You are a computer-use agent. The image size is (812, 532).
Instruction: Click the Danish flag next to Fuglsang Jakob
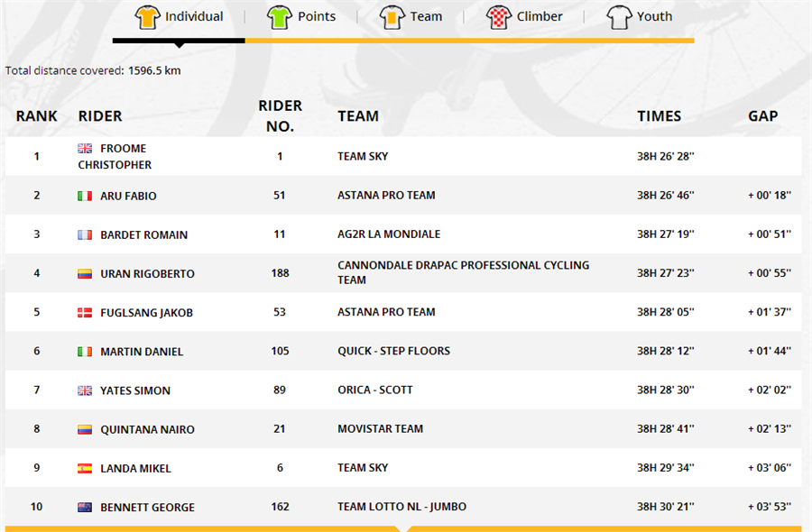coord(85,313)
